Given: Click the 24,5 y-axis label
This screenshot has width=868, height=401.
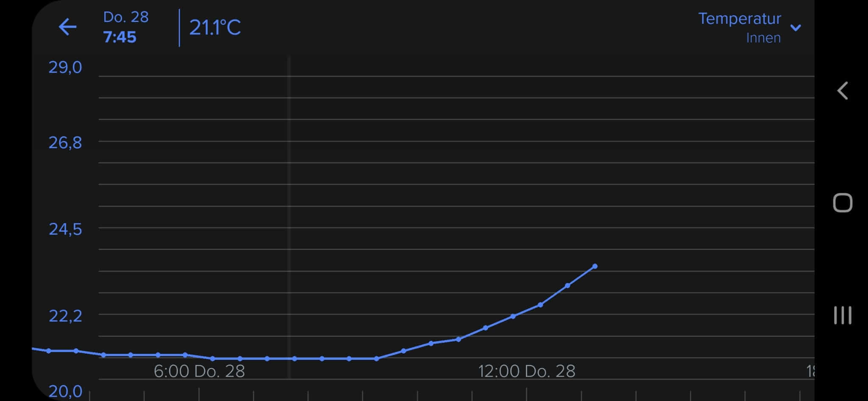Looking at the screenshot, I should 65,230.
